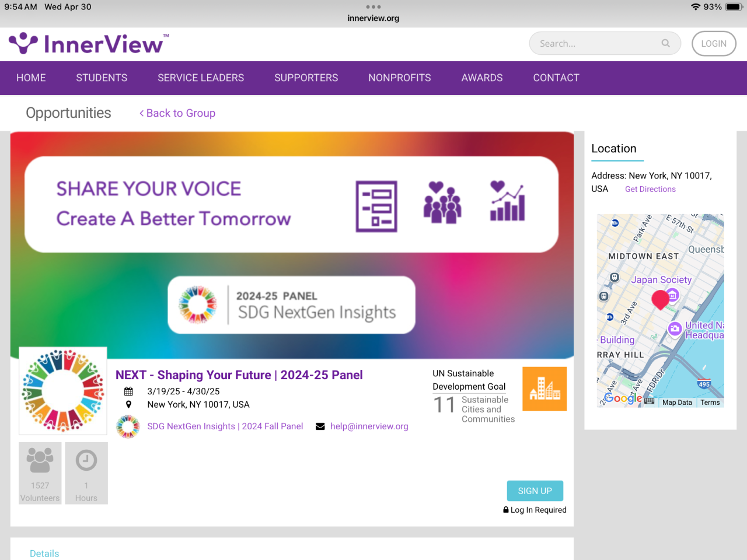747x560 pixels.
Task: Click the checklist form icon in banner
Action: (376, 206)
